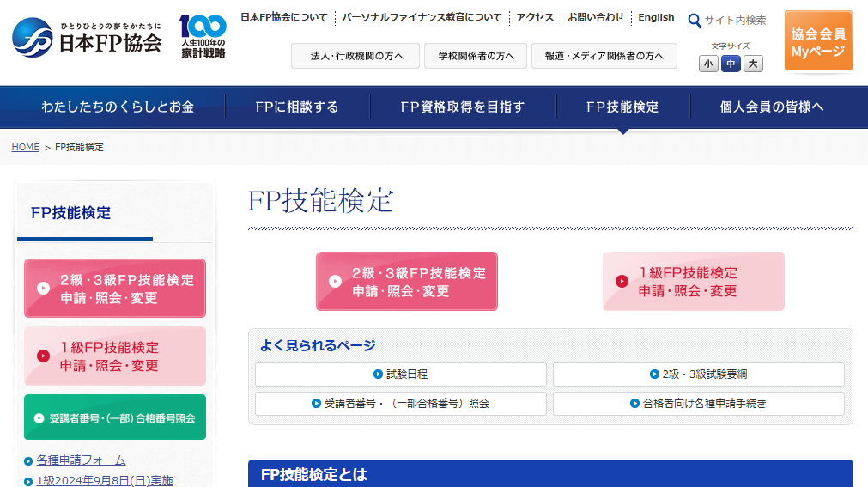Open 試験日程 quick link

click(x=401, y=374)
